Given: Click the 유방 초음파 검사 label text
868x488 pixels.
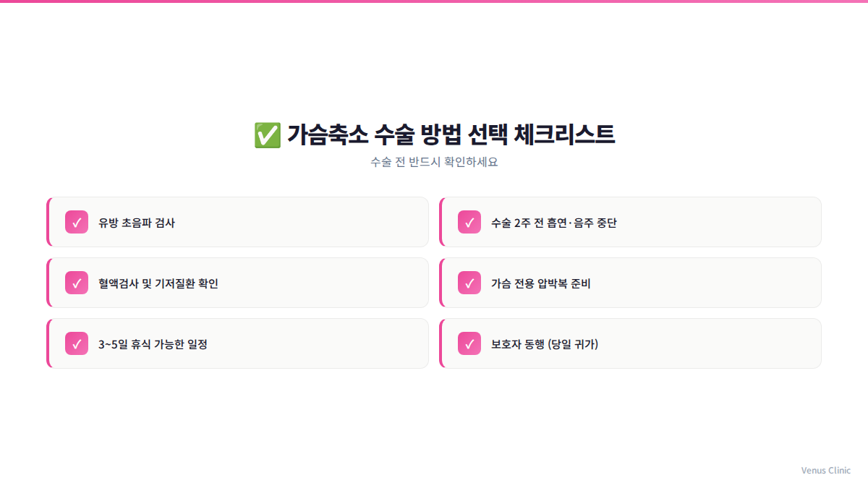Looking at the screenshot, I should (x=137, y=223).
